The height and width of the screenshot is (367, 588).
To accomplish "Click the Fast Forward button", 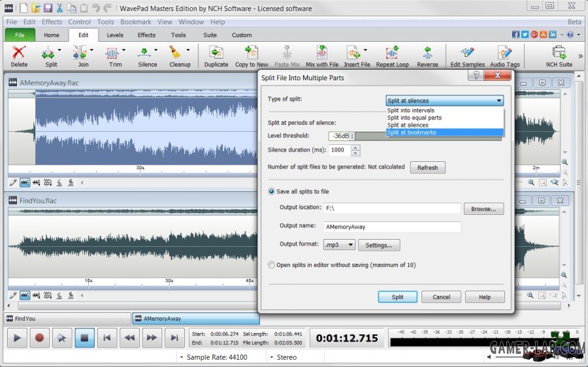I will [152, 338].
